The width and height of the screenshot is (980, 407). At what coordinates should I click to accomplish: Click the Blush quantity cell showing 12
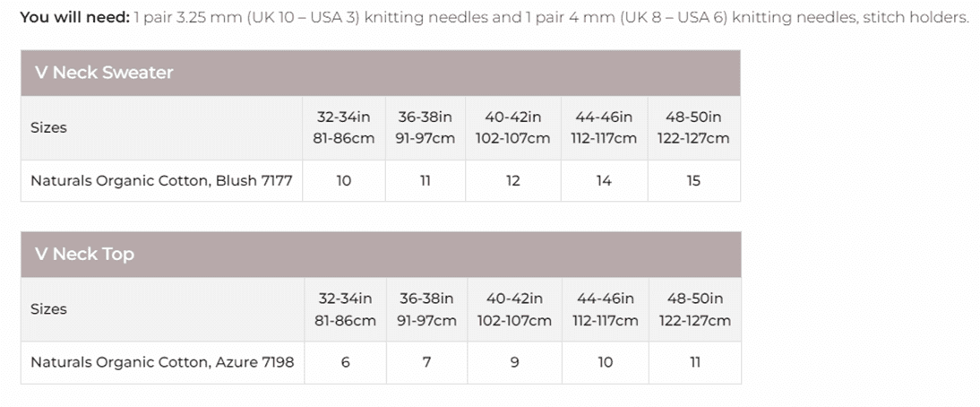click(512, 181)
